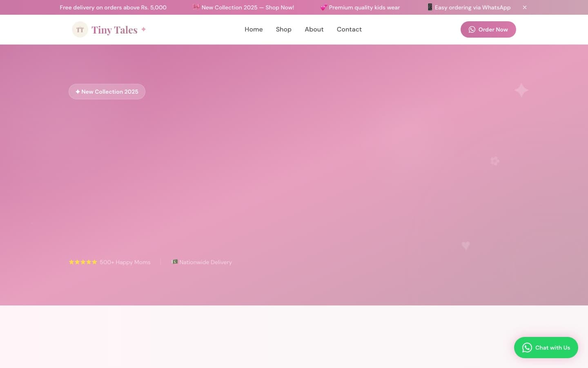Dismiss the announcement bar with the X
588x368 pixels.
(525, 7)
